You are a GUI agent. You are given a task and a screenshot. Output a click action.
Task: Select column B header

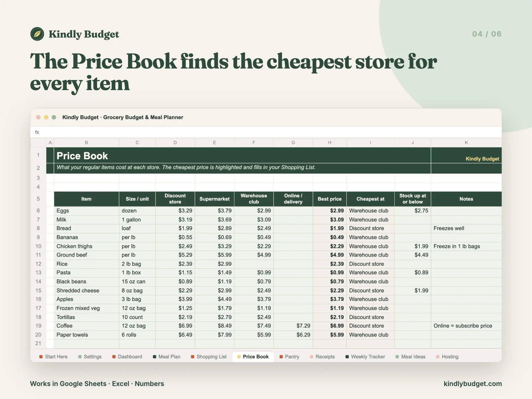point(86,142)
